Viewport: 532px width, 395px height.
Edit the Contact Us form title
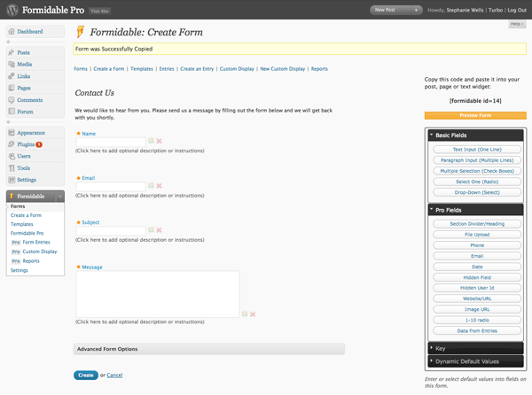[x=95, y=93]
